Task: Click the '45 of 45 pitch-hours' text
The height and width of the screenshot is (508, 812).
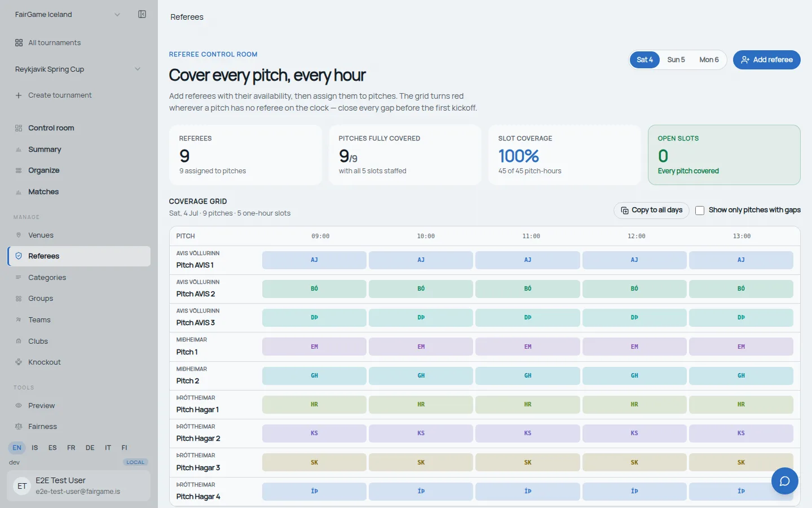Action: tap(529, 171)
